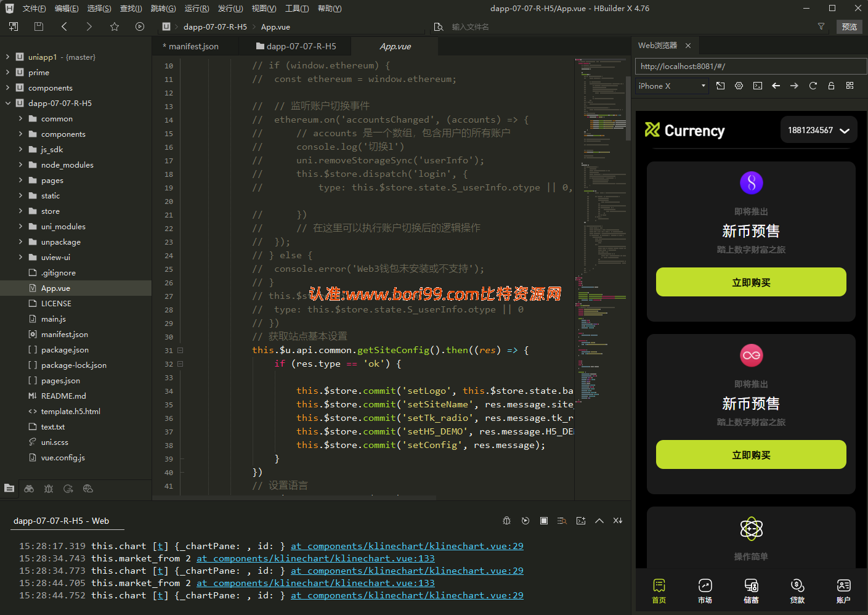
Task: Click the star bookmark icon
Action: point(115,26)
